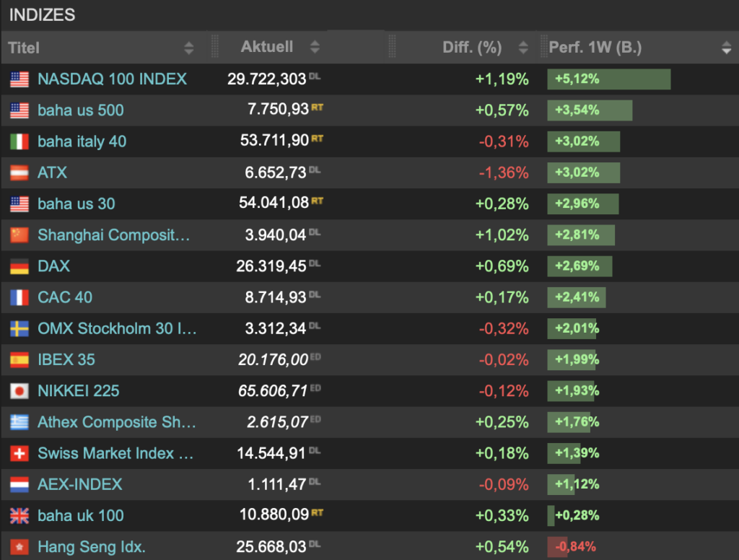Click the Swiss flag beside Swiss Market Index
The width and height of the screenshot is (739, 560).
tap(19, 453)
